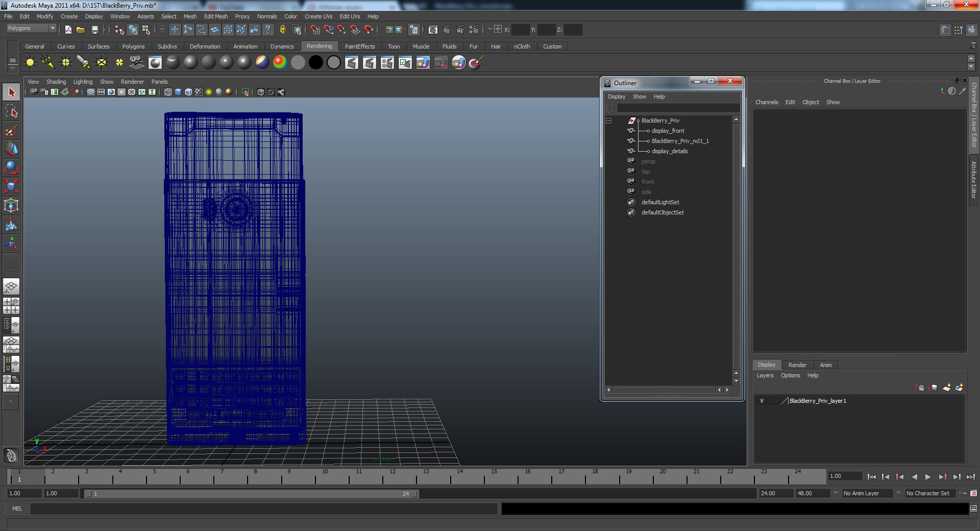Select the Universal Manipulator tool
This screenshot has height=531, width=980.
pyautogui.click(x=11, y=205)
